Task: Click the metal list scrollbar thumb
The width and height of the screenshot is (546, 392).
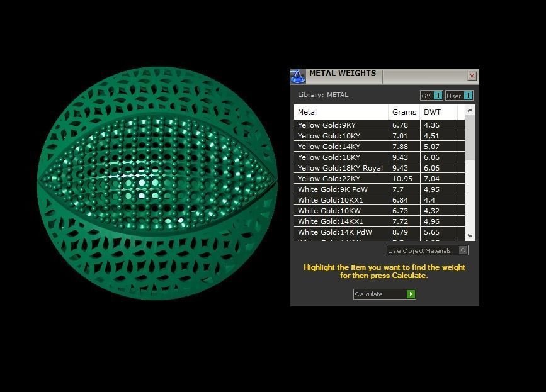Action: (470, 138)
